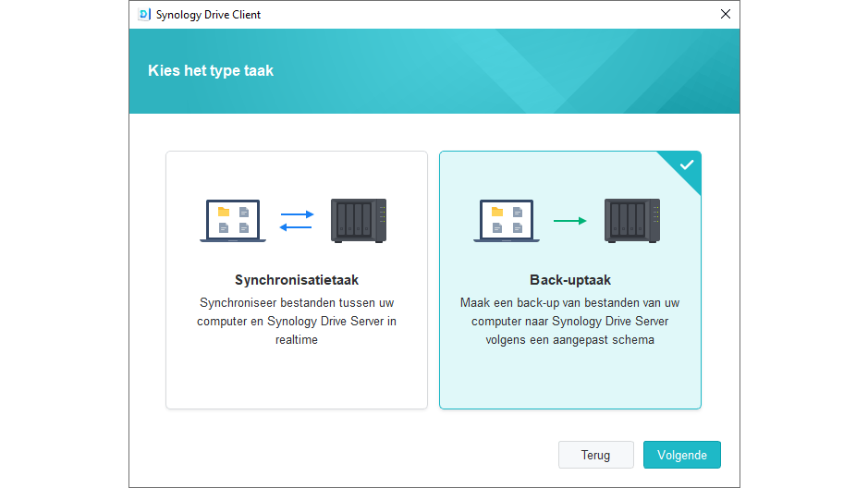
Task: Click the checkmark on the Back-uptaak card
Action: [687, 165]
